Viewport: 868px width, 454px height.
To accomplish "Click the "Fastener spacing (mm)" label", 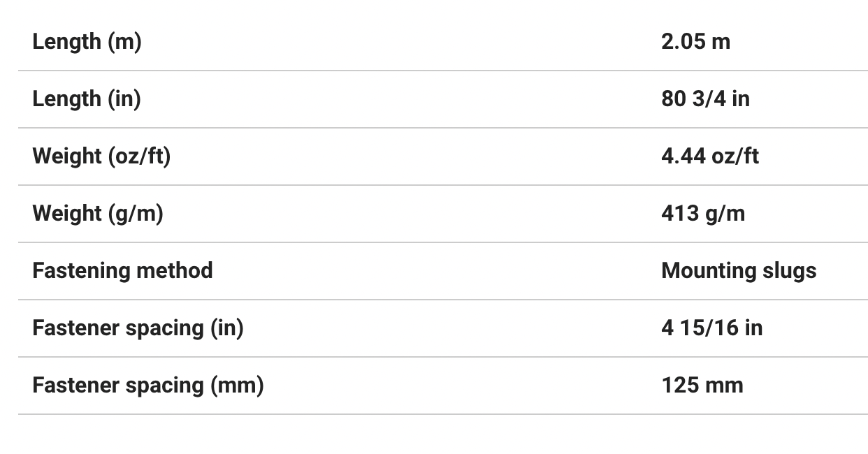I will pyautogui.click(x=147, y=386).
